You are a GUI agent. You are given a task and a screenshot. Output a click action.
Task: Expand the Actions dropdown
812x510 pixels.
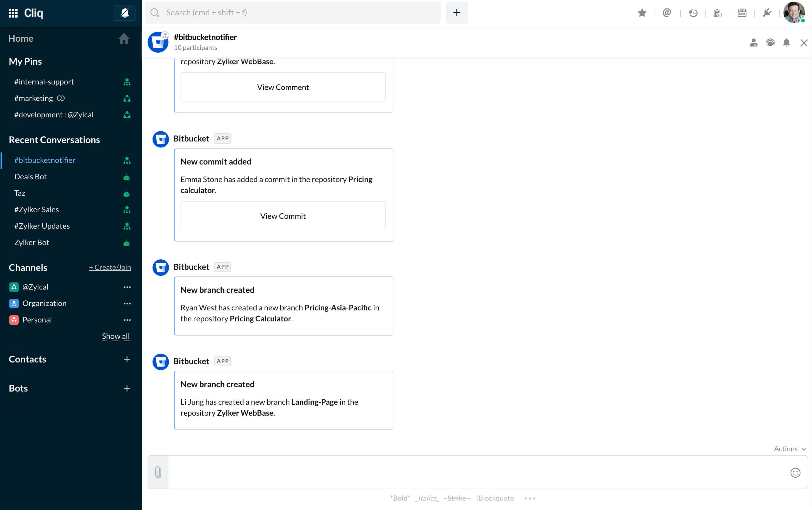(x=790, y=449)
